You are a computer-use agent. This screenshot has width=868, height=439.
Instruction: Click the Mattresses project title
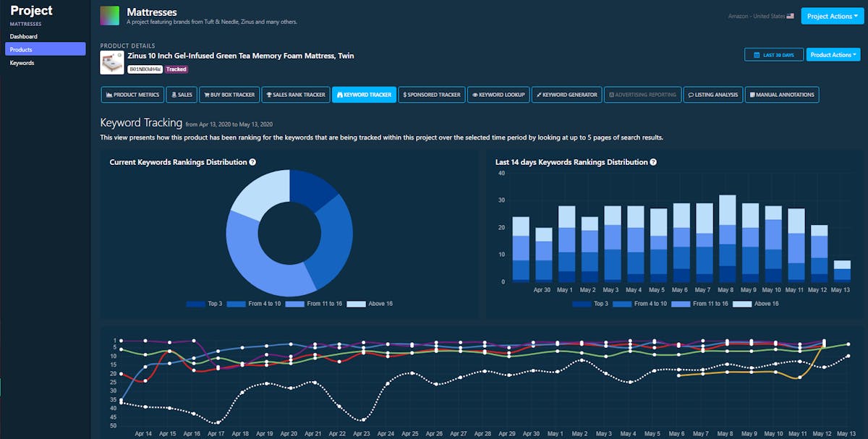[x=152, y=12]
